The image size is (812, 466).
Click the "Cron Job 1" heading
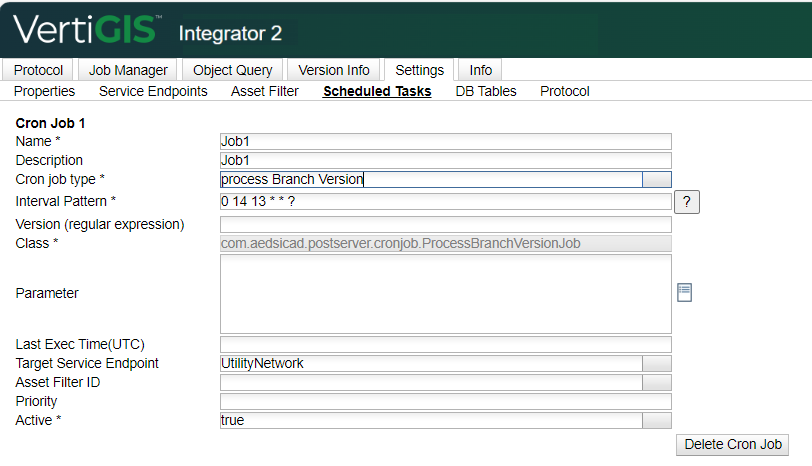click(50, 123)
